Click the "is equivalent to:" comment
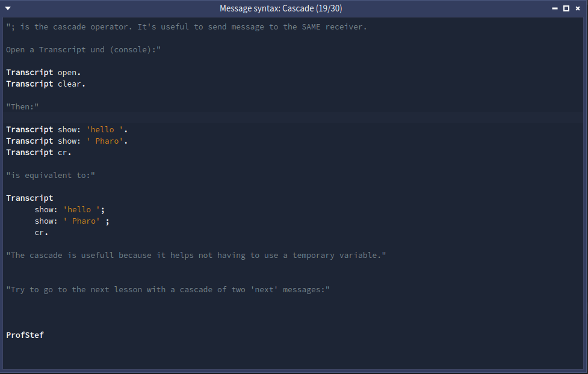The height and width of the screenshot is (374, 588). 51,175
